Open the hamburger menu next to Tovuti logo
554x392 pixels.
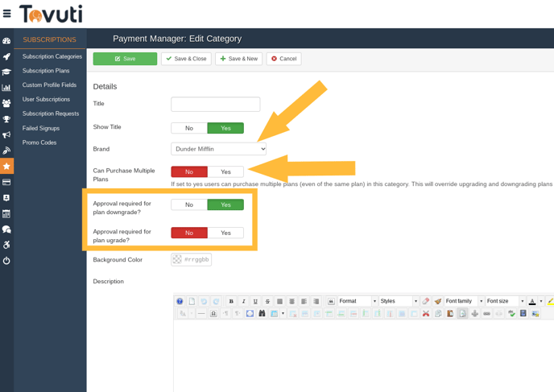point(6,14)
